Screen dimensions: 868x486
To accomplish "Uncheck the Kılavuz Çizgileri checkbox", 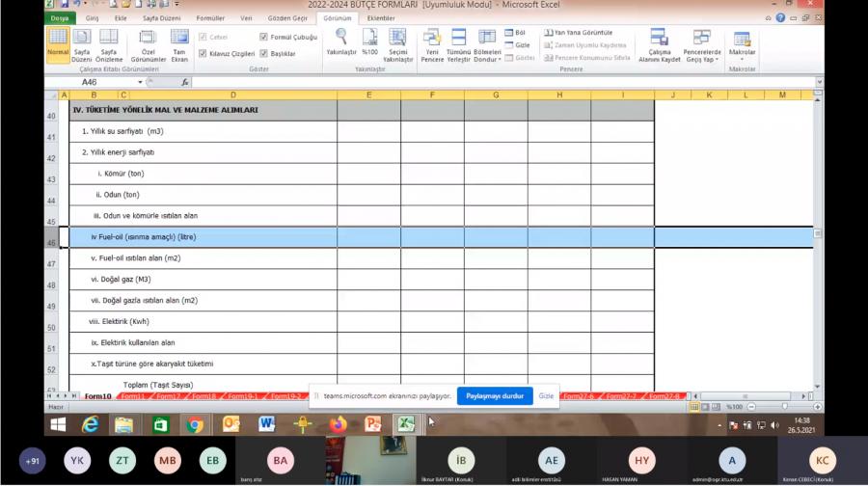I will coord(203,53).
